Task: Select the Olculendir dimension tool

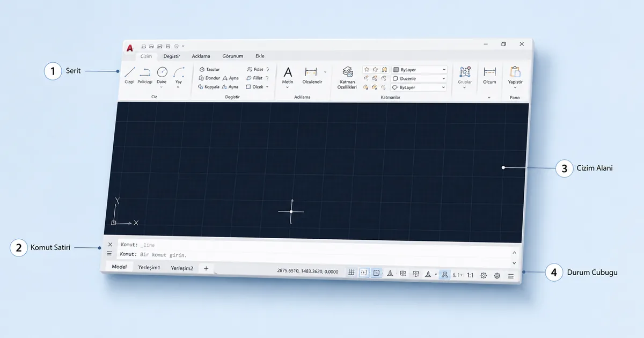Action: click(x=312, y=75)
